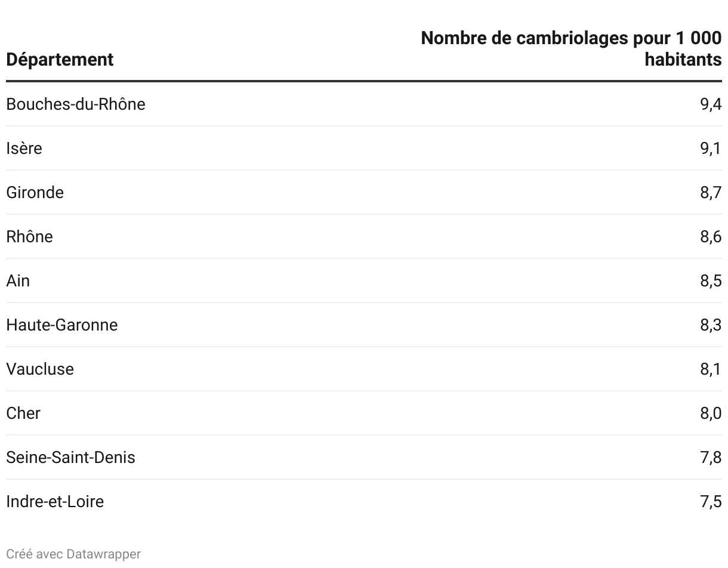Select the Seine-Saint-Denis row label

pyautogui.click(x=70, y=457)
